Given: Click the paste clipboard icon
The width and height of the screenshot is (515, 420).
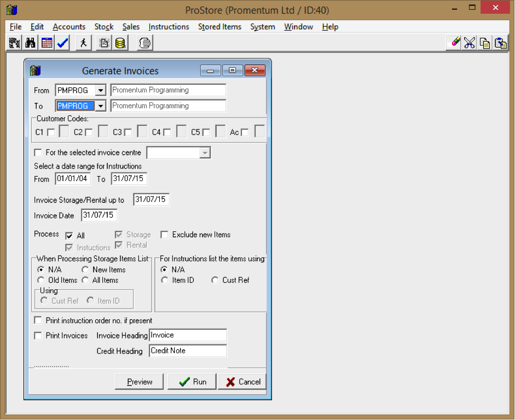Looking at the screenshot, I should (x=501, y=43).
